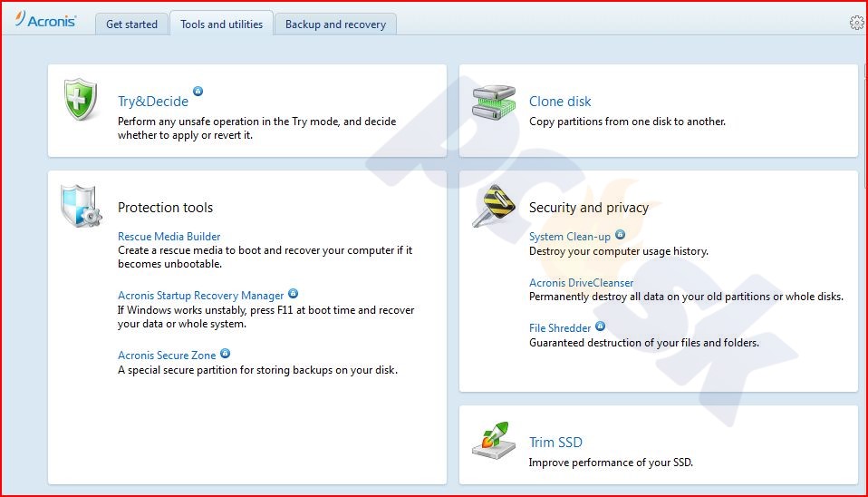Click the Acronis logo
868x497 pixels.
pos(45,20)
